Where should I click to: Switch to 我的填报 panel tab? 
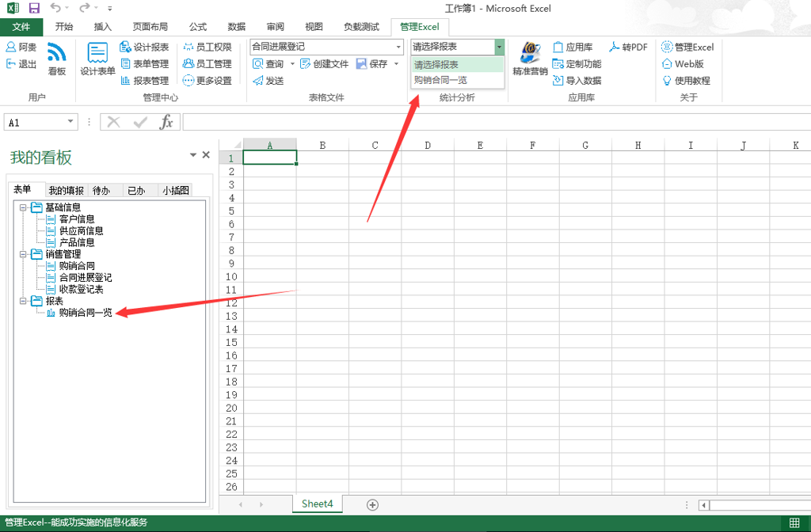coord(67,191)
